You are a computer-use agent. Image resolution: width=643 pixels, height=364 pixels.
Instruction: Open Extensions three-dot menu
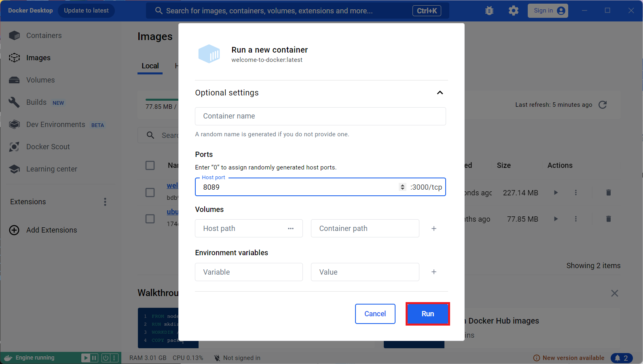(105, 202)
